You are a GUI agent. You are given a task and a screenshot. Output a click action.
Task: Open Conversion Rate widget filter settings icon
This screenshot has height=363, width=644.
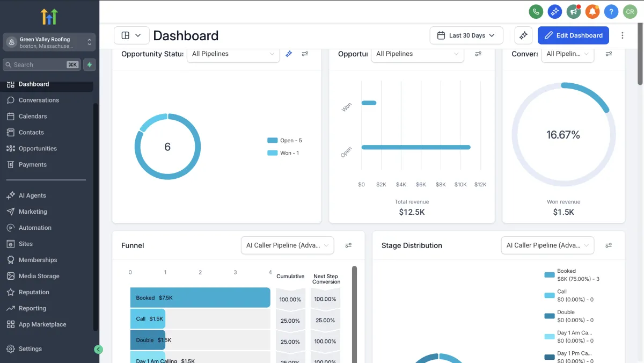pos(609,54)
